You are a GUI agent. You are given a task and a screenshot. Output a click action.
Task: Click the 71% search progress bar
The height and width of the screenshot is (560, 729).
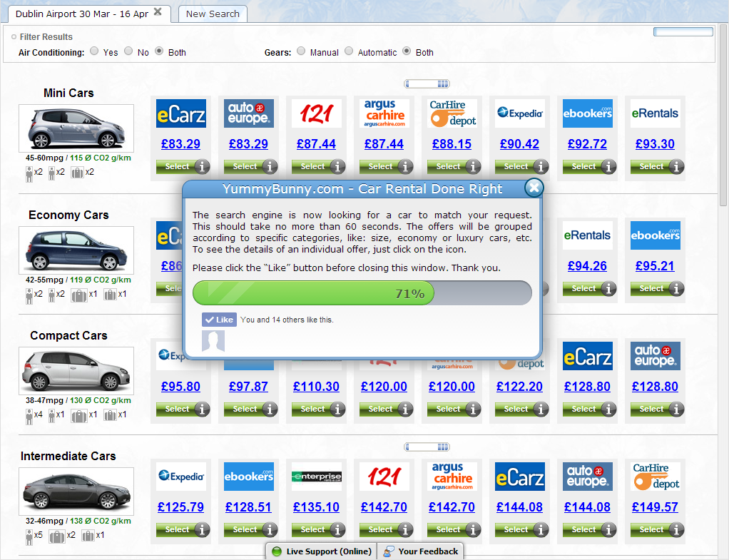click(362, 293)
